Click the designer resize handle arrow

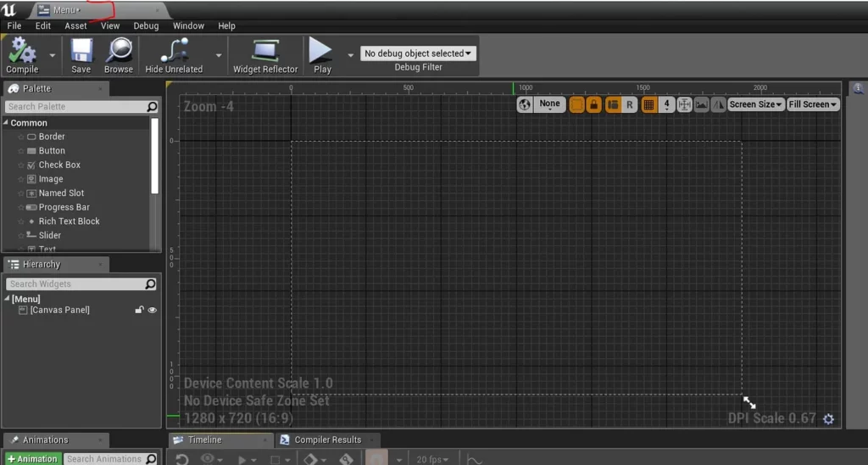749,402
